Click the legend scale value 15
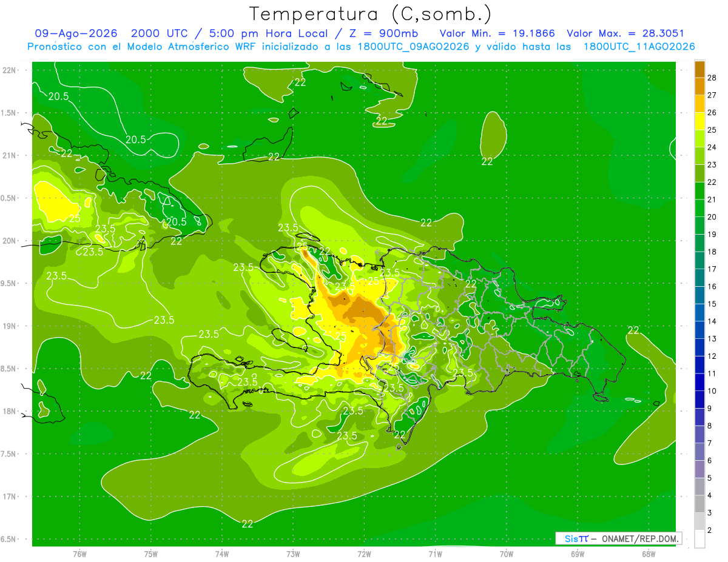This screenshot has height=562, width=728. [713, 304]
